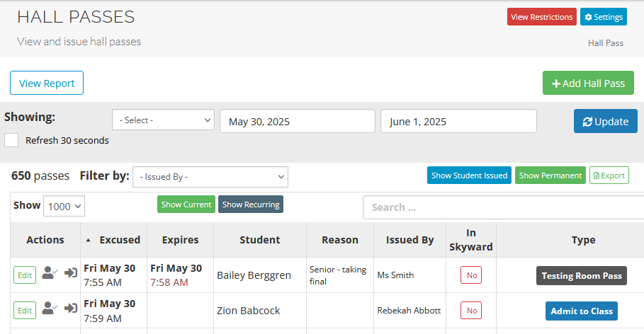The height and width of the screenshot is (334, 644).
Task: Sort by the Excused column arrow
Action: 89,240
